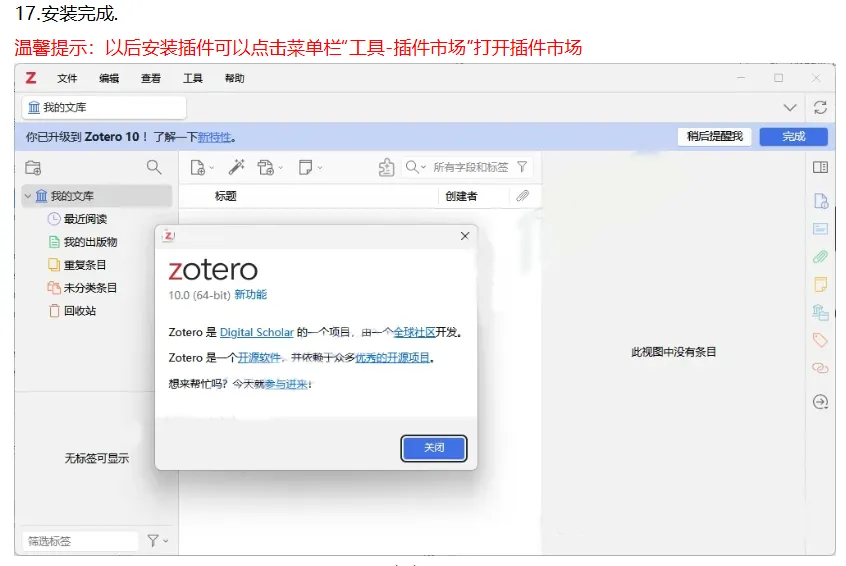Click the 完成 button in banner
846x566 pixels.
point(794,137)
